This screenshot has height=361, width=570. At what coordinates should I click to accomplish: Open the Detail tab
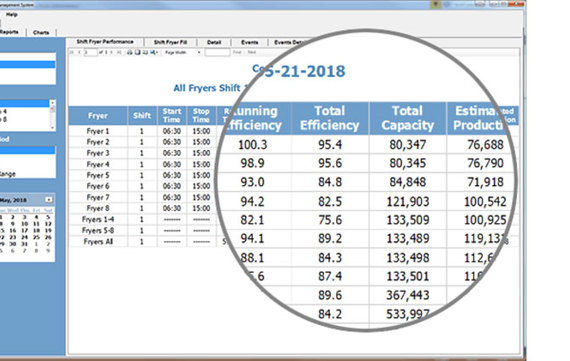pyautogui.click(x=214, y=42)
